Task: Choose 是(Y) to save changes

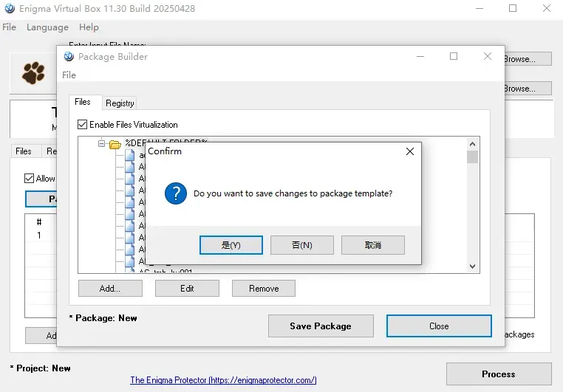Action: pos(231,245)
